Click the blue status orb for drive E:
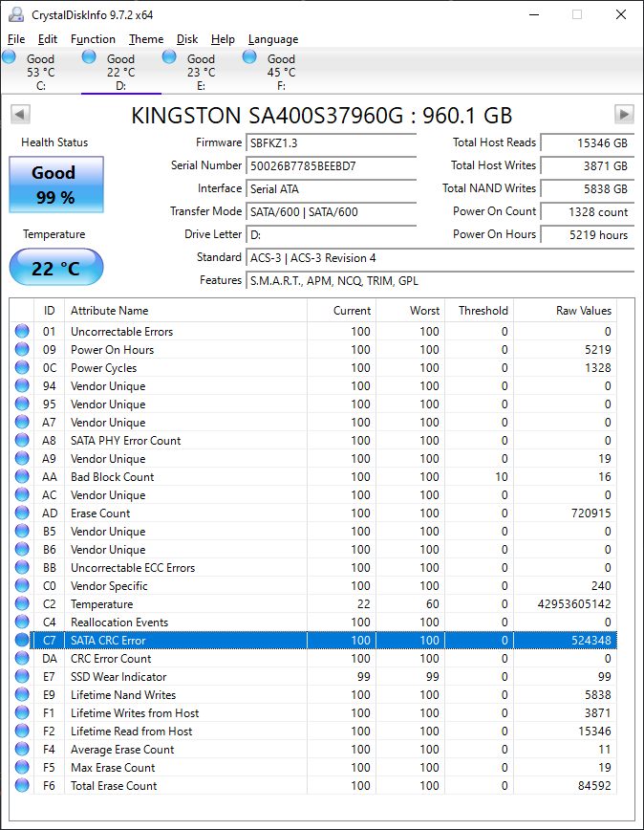 (x=169, y=56)
